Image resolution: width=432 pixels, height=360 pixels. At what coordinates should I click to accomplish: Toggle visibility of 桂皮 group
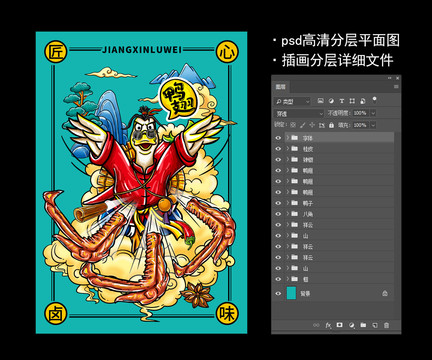[278, 149]
